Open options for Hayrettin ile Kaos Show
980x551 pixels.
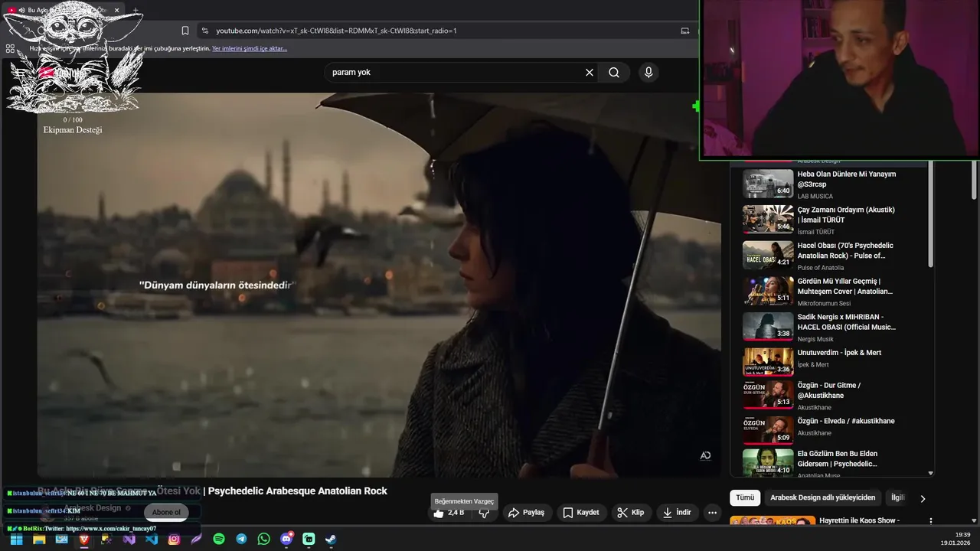(931, 521)
